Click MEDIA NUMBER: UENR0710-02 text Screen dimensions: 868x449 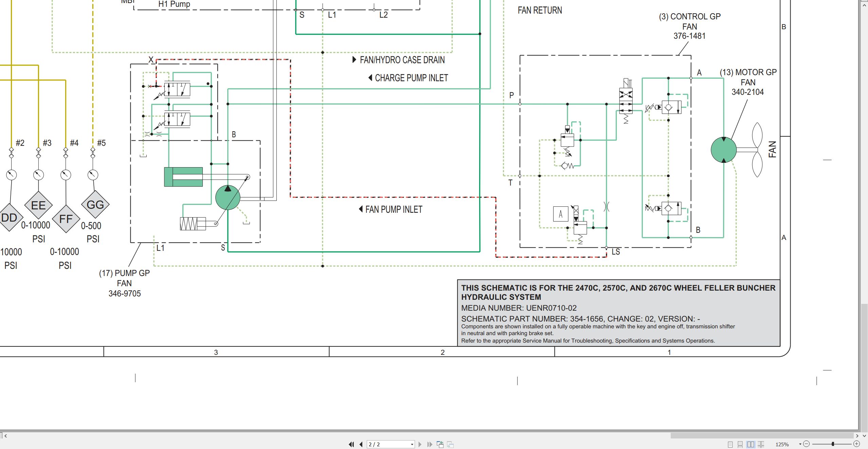(x=519, y=308)
